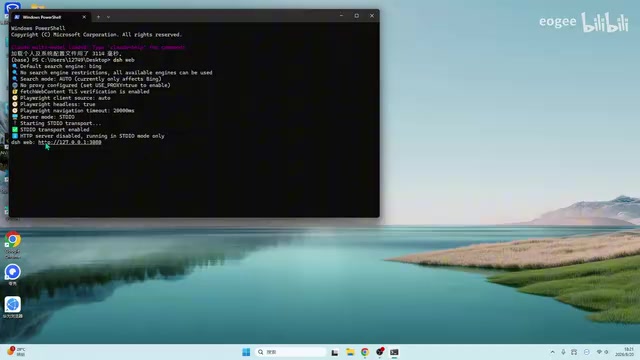This screenshot has height=360, width=640.
Task: Click the 'dsh web' command line text
Action: (x=124, y=60)
